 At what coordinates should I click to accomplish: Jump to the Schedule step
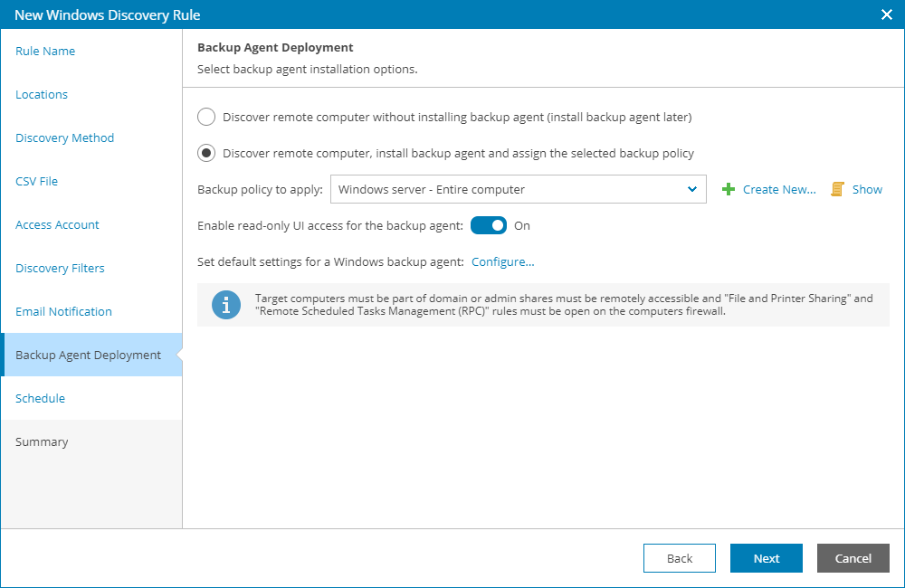[x=40, y=399]
